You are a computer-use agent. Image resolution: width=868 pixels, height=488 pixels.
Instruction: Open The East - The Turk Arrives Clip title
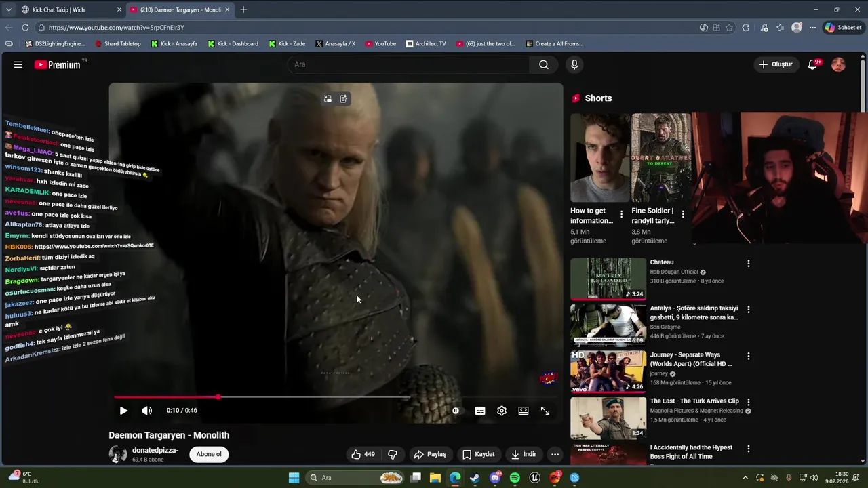click(694, 401)
